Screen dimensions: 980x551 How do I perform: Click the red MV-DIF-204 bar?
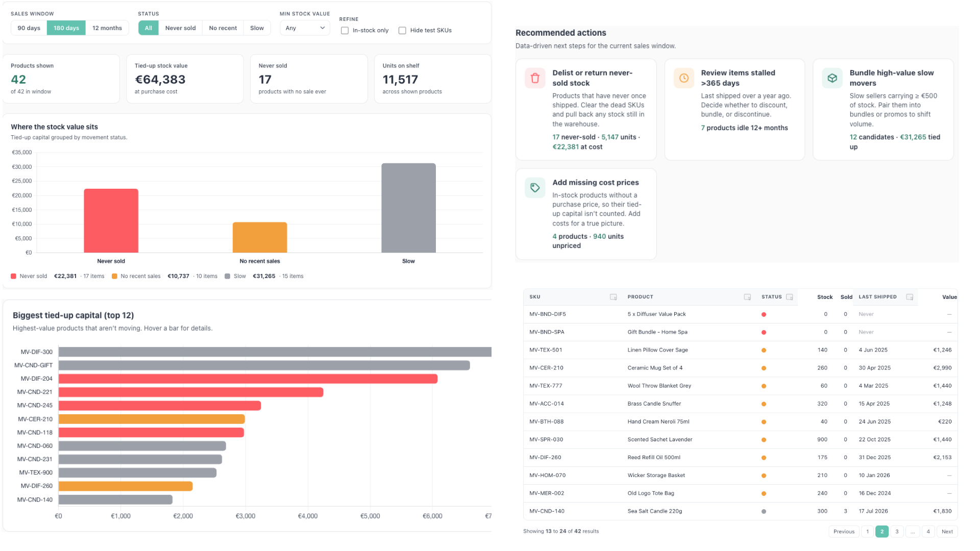[x=248, y=379]
